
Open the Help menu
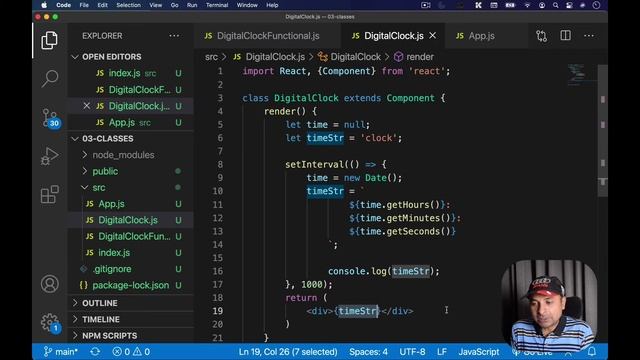pyautogui.click(x=272, y=5)
